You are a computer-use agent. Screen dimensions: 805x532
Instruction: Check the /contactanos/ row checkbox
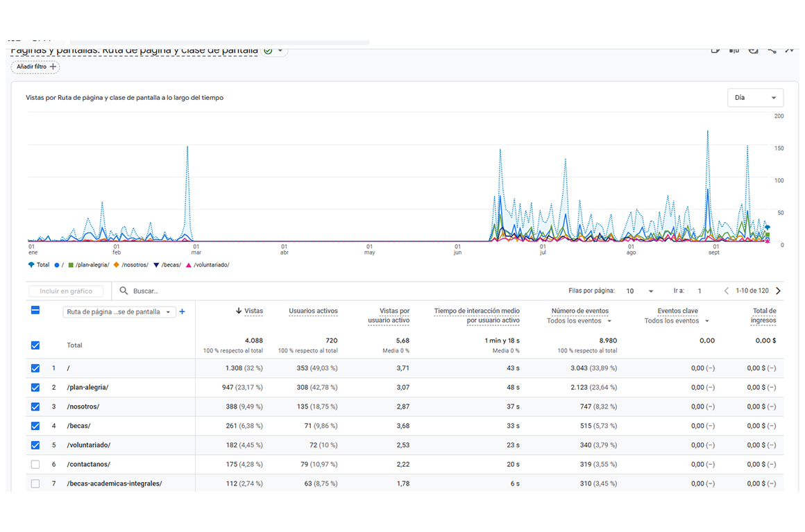(x=35, y=465)
